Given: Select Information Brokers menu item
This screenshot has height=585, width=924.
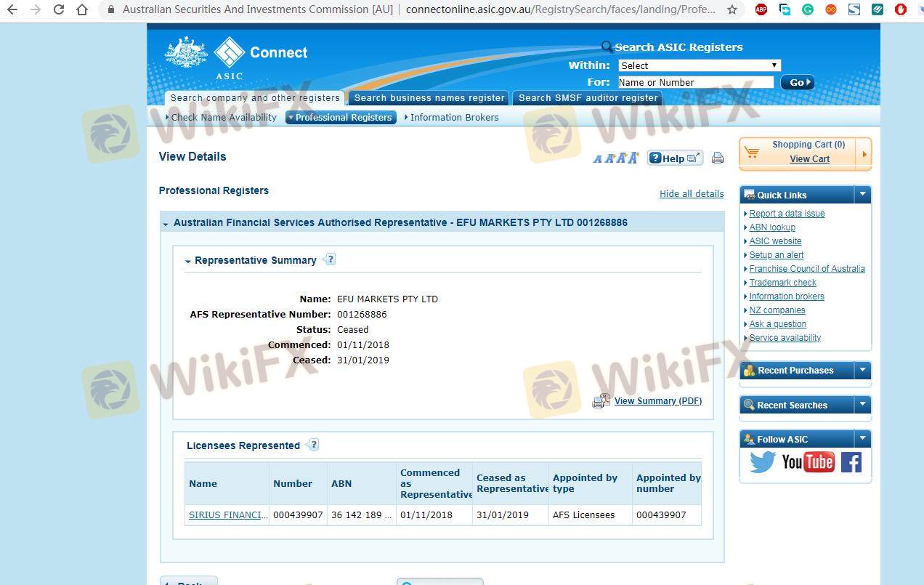Looking at the screenshot, I should (x=454, y=118).
